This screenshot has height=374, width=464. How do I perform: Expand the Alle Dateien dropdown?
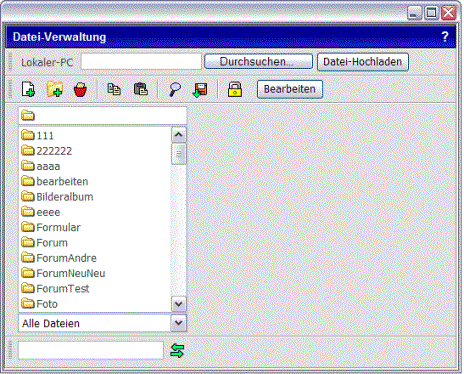click(x=179, y=323)
